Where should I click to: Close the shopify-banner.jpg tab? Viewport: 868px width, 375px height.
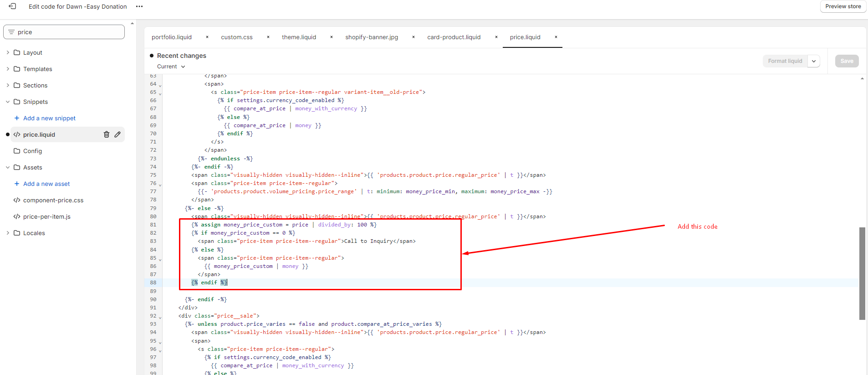click(414, 37)
